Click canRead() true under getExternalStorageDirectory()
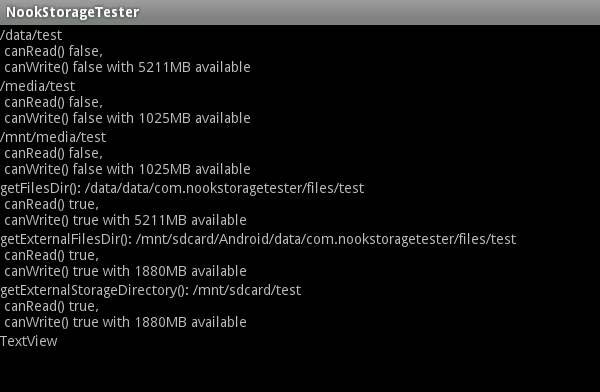 click(x=51, y=306)
